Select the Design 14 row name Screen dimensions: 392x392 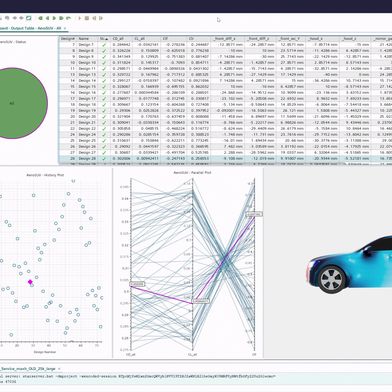tap(87, 81)
